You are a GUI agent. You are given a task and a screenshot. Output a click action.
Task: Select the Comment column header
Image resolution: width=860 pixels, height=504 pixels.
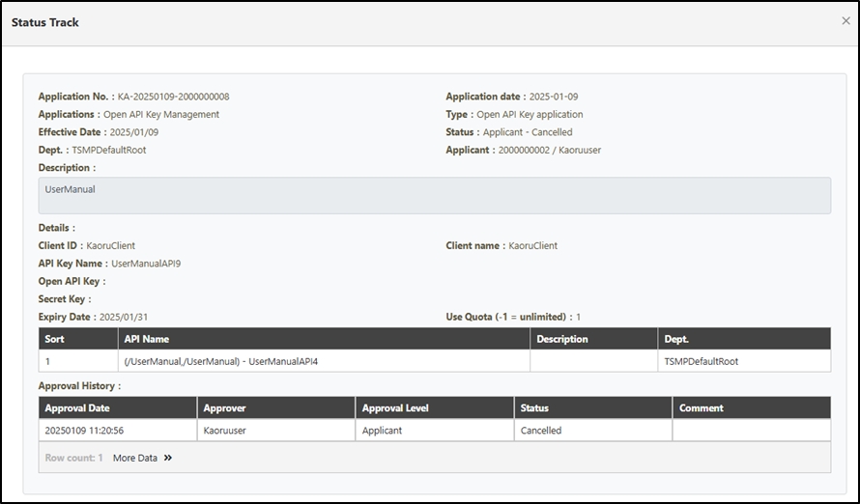pyautogui.click(x=702, y=408)
